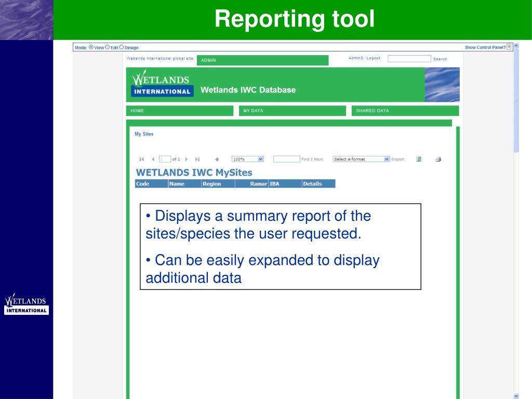Viewport: 532px width, 399px height.
Task: Click the IBA column header
Action: tap(285, 183)
